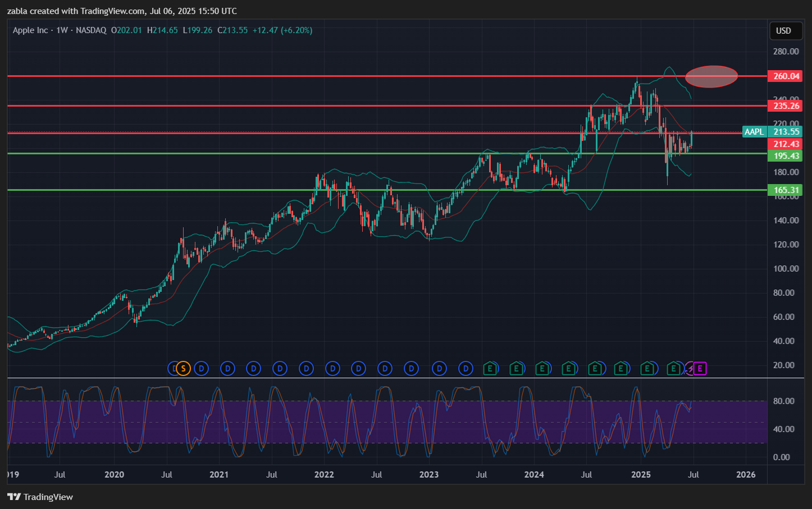Open the orange S stock split marker
Image resolution: width=812 pixels, height=509 pixels.
coord(183,369)
